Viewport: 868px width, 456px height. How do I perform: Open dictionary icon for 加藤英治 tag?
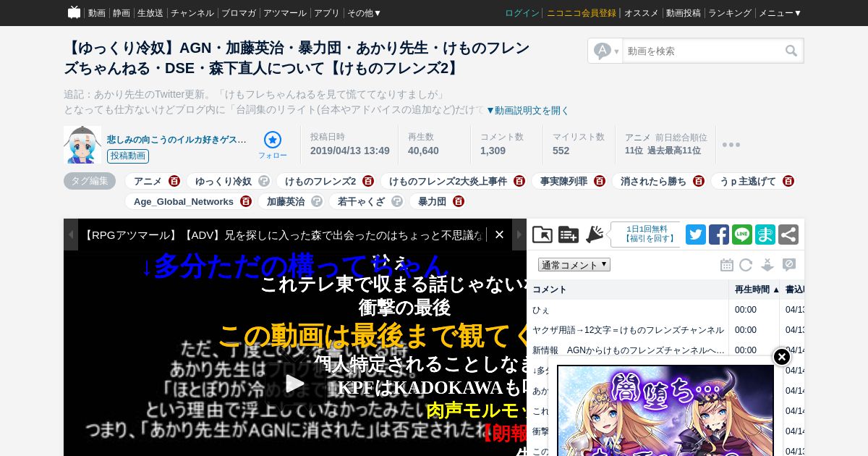[317, 201]
